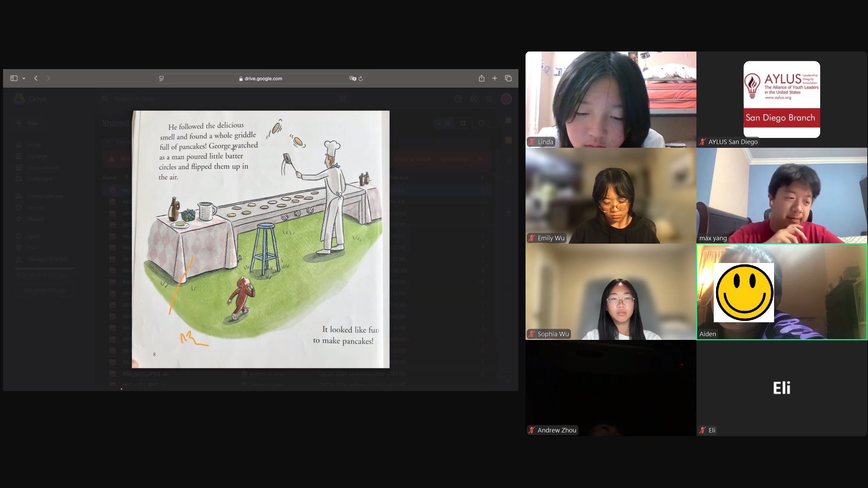Open the translate icon in Safari address bar

(353, 78)
